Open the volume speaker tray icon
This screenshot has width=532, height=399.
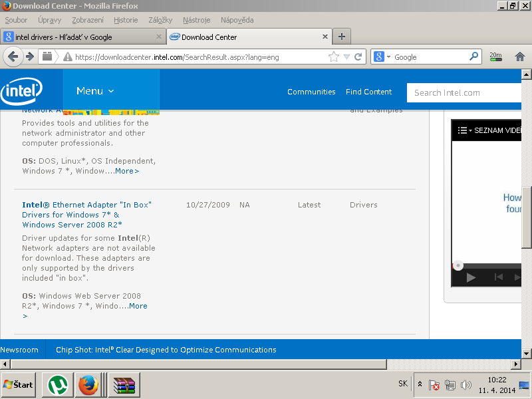[x=466, y=385]
